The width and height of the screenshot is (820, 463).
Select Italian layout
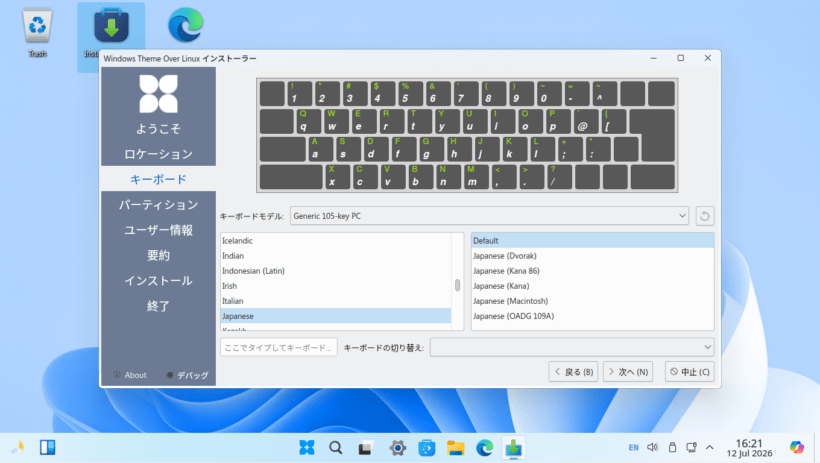coord(336,301)
